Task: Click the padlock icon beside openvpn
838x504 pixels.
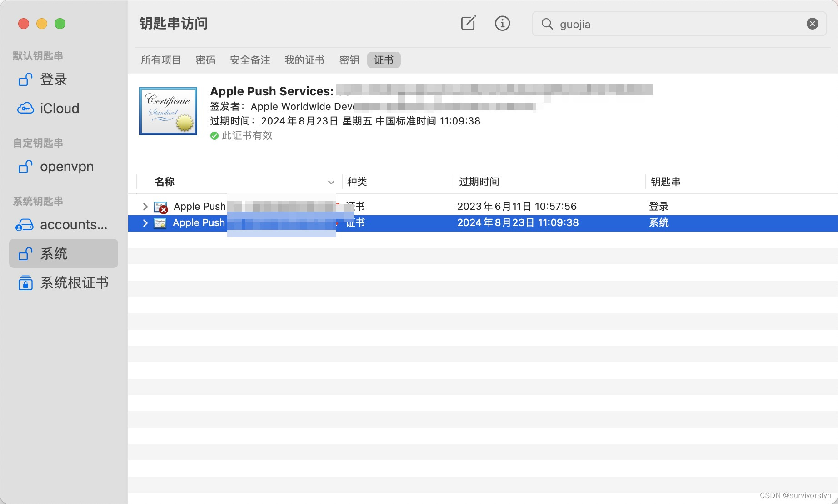Action: click(25, 167)
